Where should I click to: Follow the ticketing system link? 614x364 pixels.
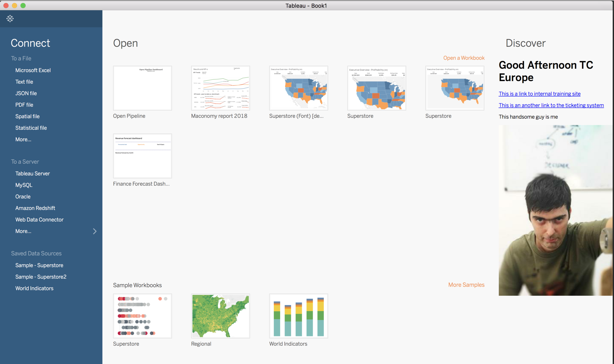click(551, 105)
